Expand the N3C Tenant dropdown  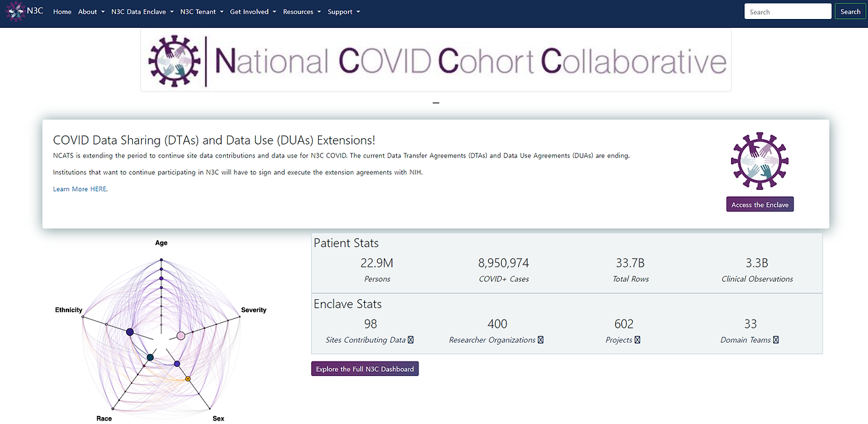(x=201, y=12)
